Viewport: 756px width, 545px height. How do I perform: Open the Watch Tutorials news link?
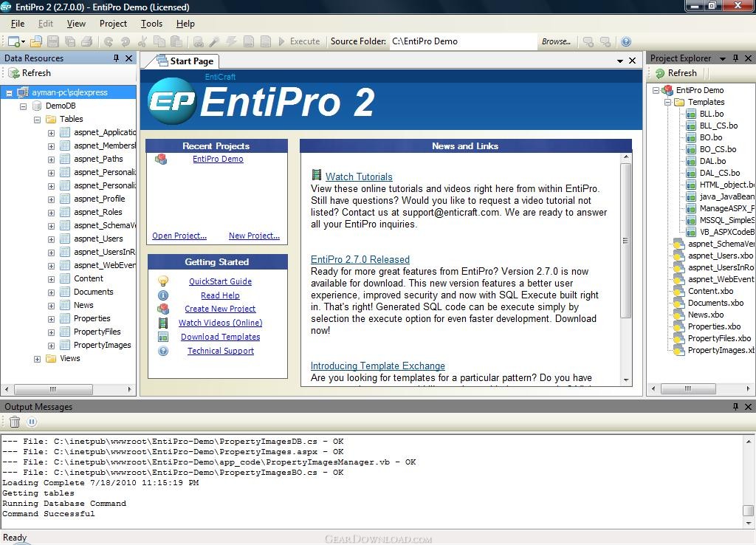[359, 177]
